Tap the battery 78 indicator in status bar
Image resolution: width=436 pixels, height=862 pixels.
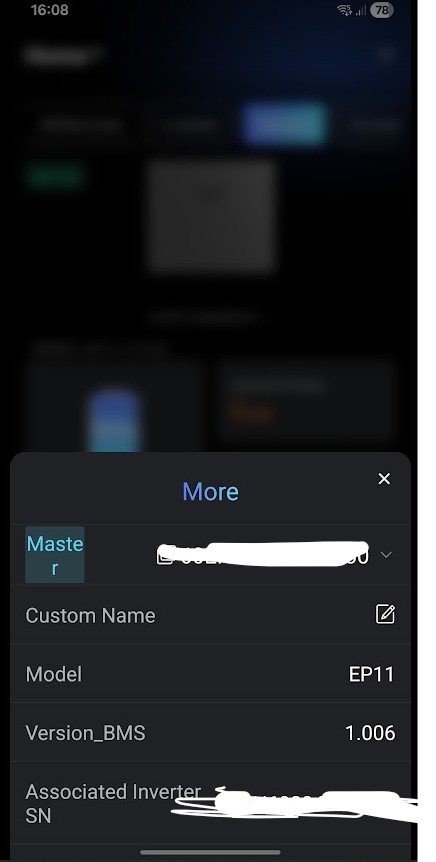382,10
